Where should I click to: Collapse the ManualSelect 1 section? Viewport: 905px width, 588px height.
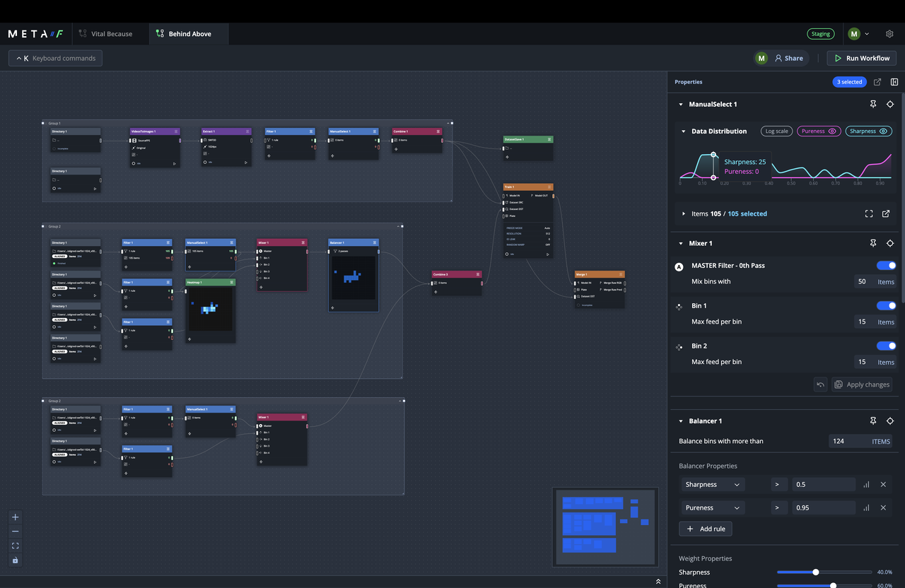coord(680,105)
